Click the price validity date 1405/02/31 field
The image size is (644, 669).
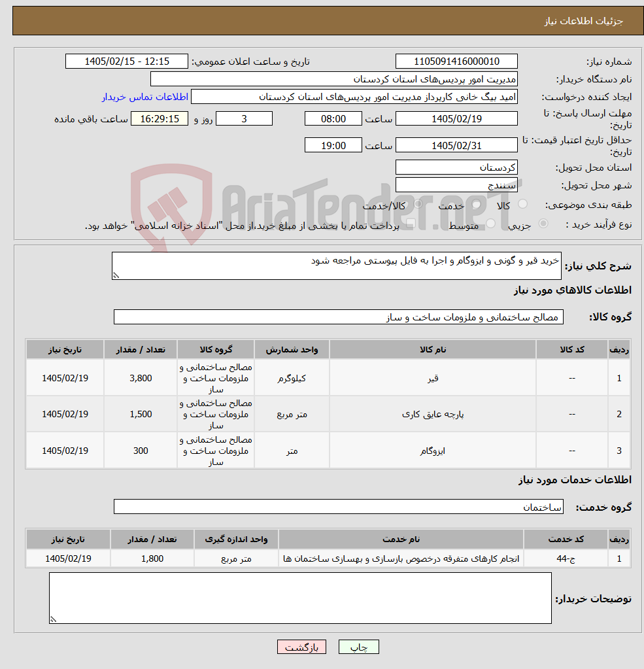pyautogui.click(x=456, y=145)
